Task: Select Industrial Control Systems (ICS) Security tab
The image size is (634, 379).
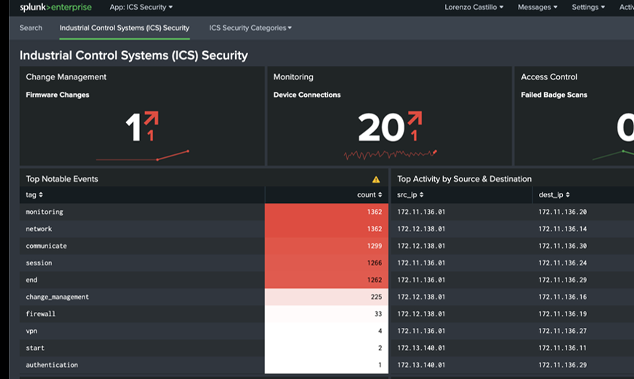Action: tap(125, 28)
